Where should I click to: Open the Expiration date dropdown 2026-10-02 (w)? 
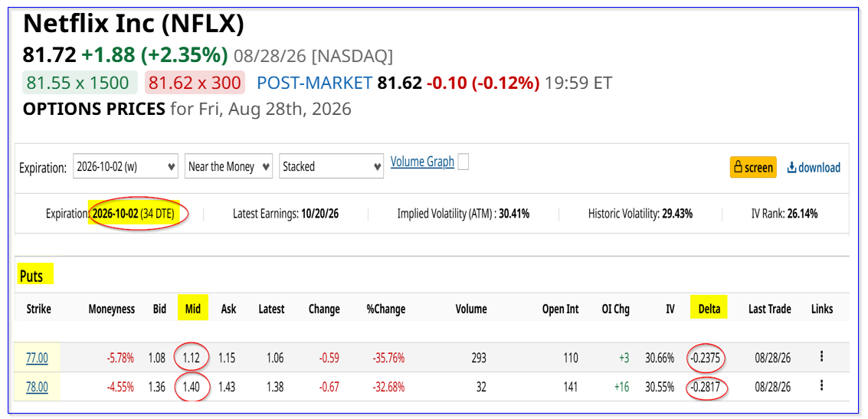click(x=126, y=166)
